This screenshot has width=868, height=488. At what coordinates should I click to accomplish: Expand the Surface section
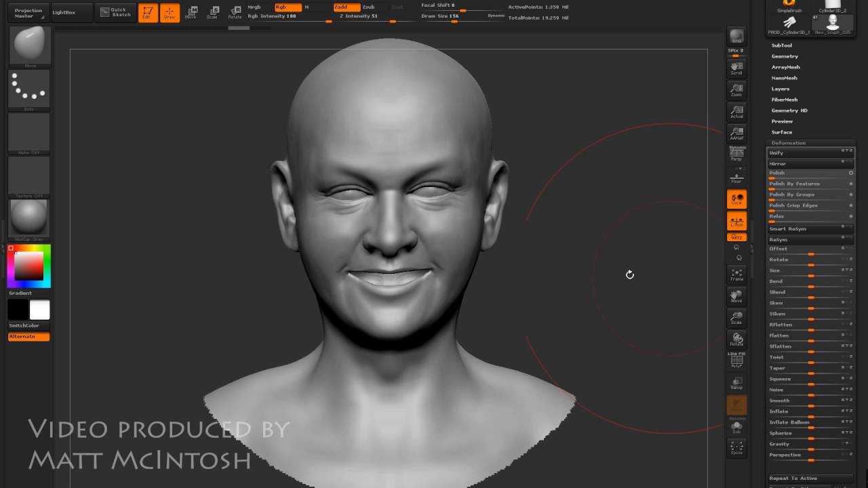point(781,132)
